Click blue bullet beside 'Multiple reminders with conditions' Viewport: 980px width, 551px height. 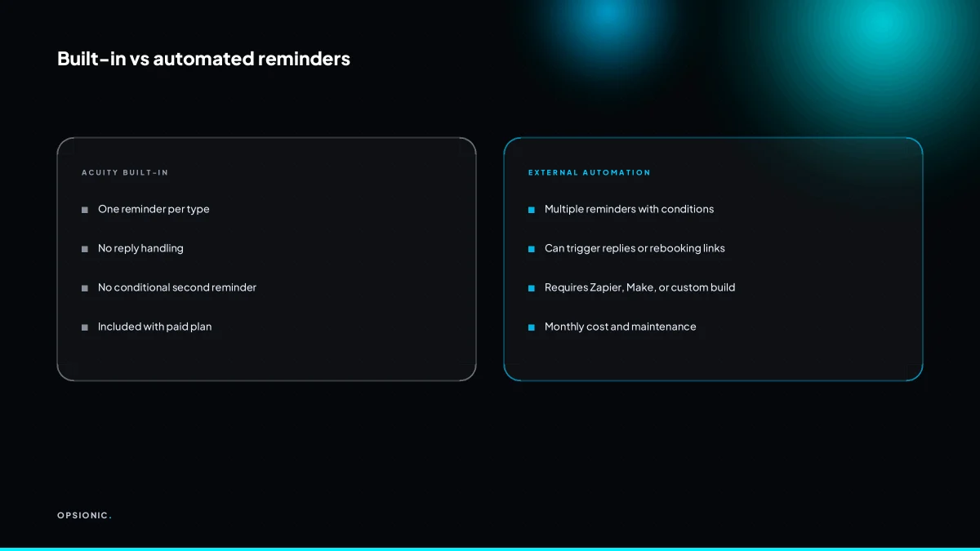(x=532, y=211)
